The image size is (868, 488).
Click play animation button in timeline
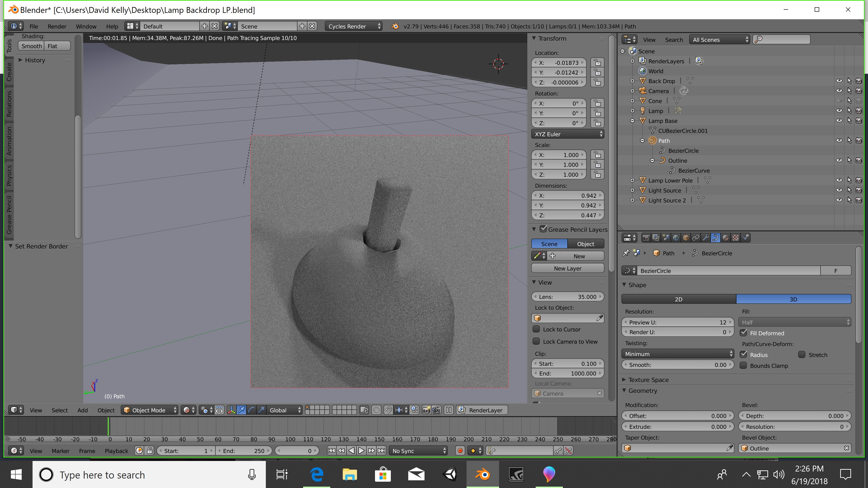(x=361, y=451)
